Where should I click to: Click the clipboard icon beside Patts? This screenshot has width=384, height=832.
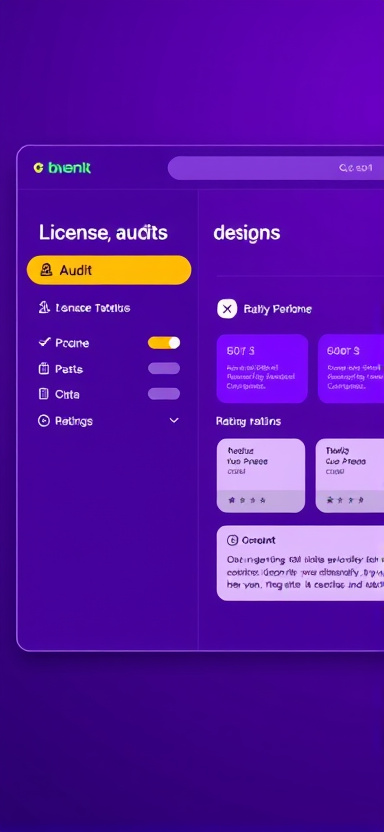(44, 369)
